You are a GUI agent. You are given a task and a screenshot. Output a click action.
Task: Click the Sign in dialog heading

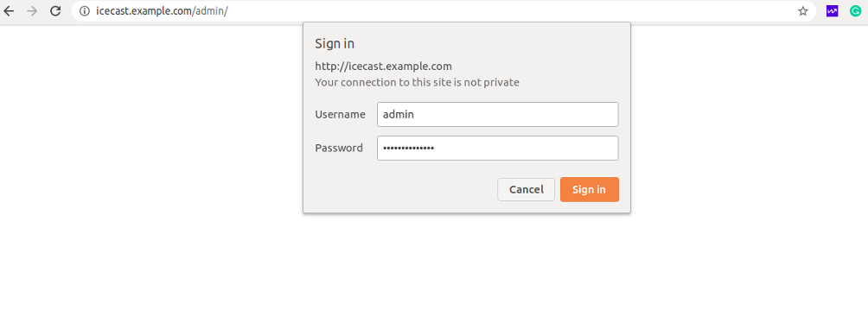pyautogui.click(x=335, y=44)
